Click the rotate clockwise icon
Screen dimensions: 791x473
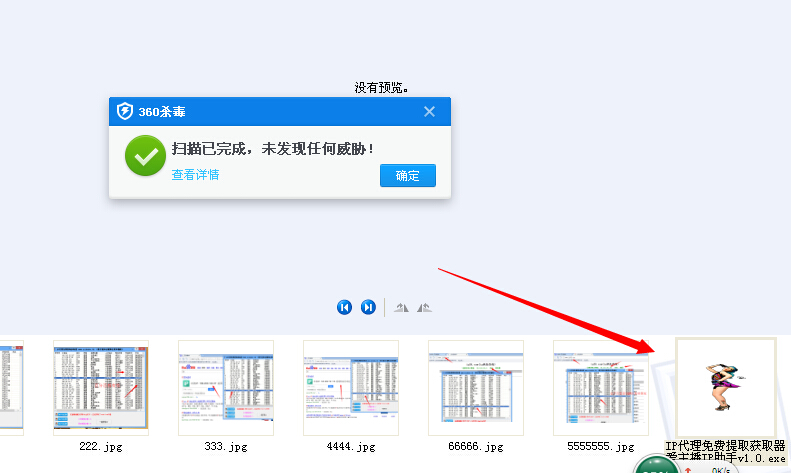pos(424,307)
